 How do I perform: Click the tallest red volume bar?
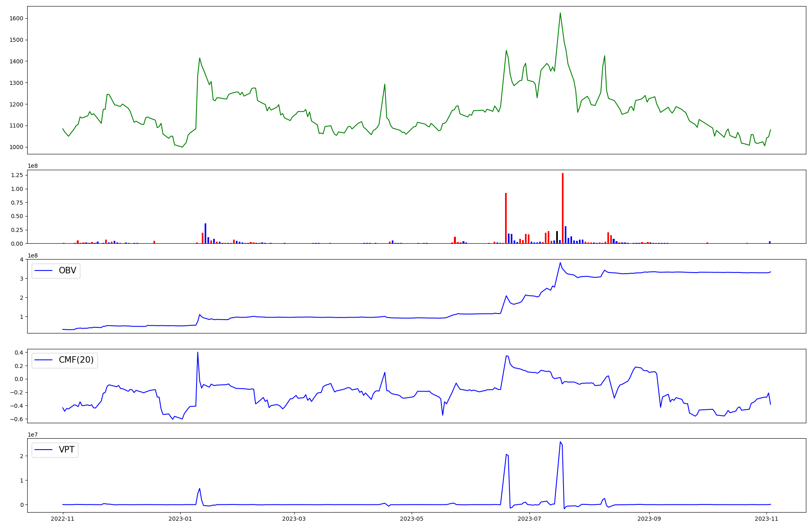(563, 208)
